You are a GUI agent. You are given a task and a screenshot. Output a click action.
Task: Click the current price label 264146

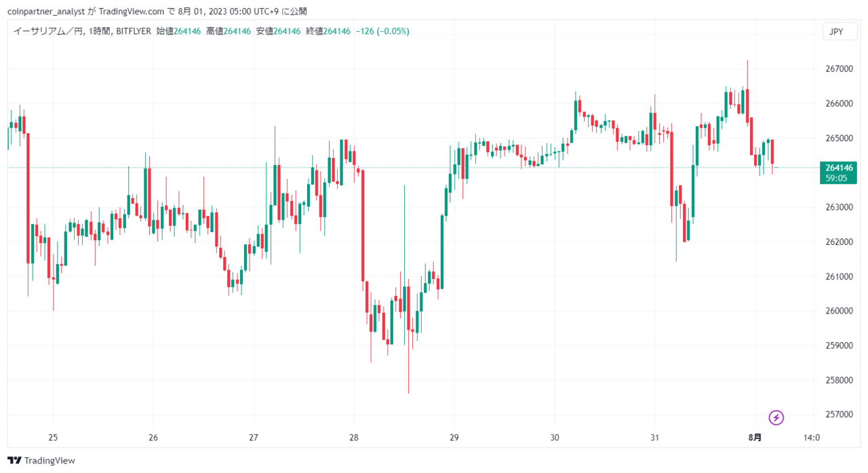840,167
